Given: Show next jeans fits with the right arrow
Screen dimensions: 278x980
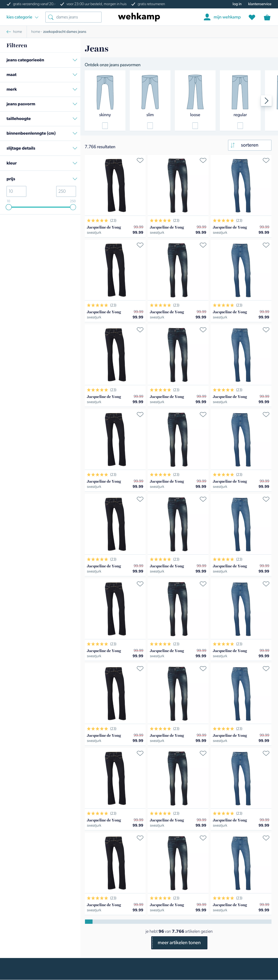Looking at the screenshot, I should click(266, 100).
